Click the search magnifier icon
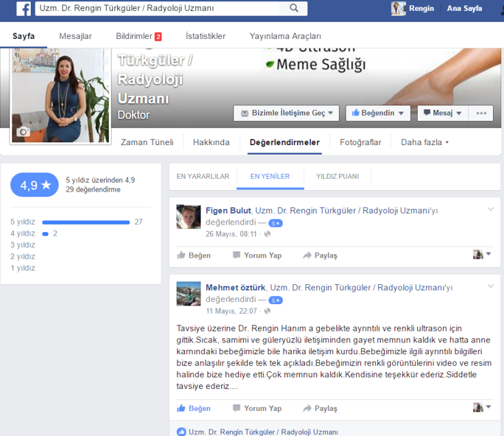 pos(293,9)
